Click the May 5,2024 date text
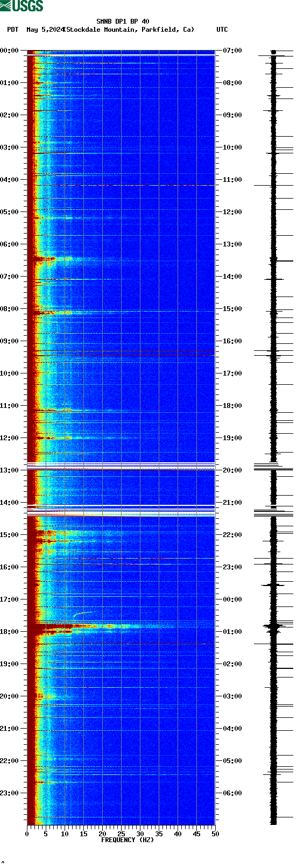Screen dimensions: 297x868 click(x=45, y=30)
